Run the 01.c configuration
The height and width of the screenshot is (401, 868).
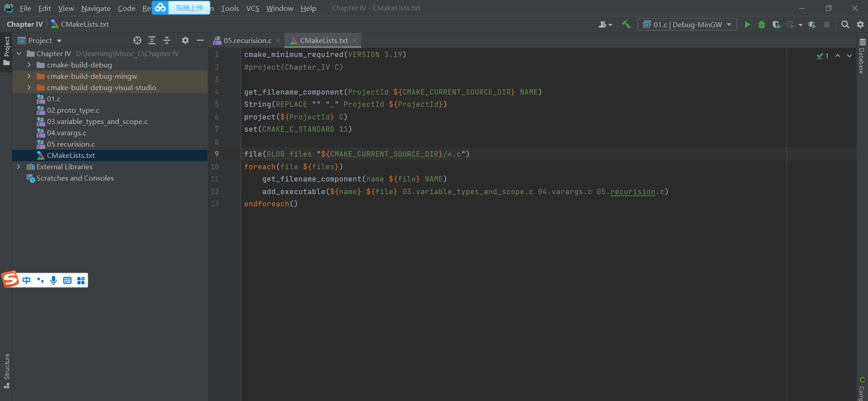(747, 24)
